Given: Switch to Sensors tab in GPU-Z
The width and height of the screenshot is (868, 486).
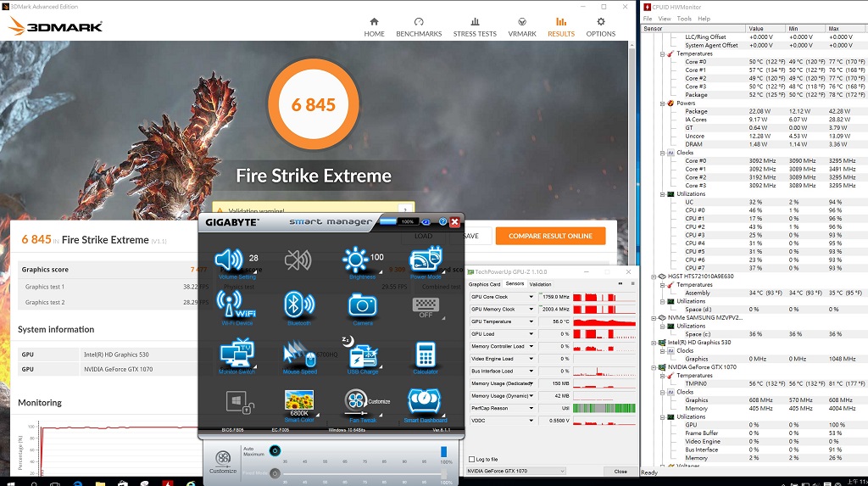Looking at the screenshot, I should (x=515, y=284).
